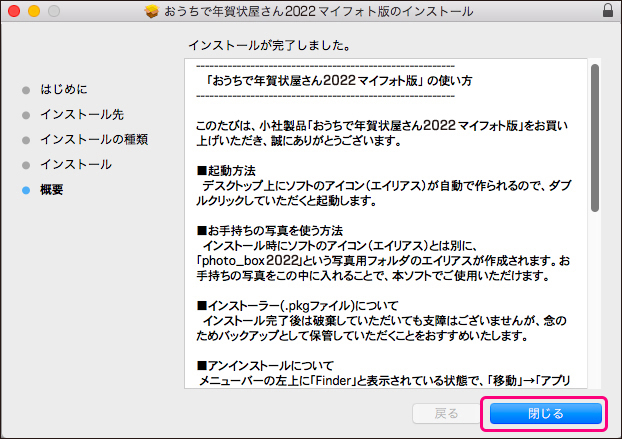
Task: Click the gray bullet beside インストール先
Action: tap(26, 115)
